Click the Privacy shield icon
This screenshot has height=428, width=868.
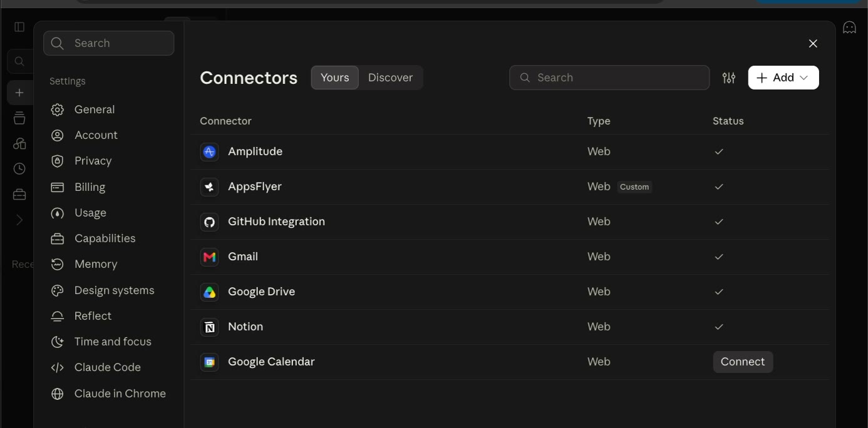pyautogui.click(x=58, y=161)
